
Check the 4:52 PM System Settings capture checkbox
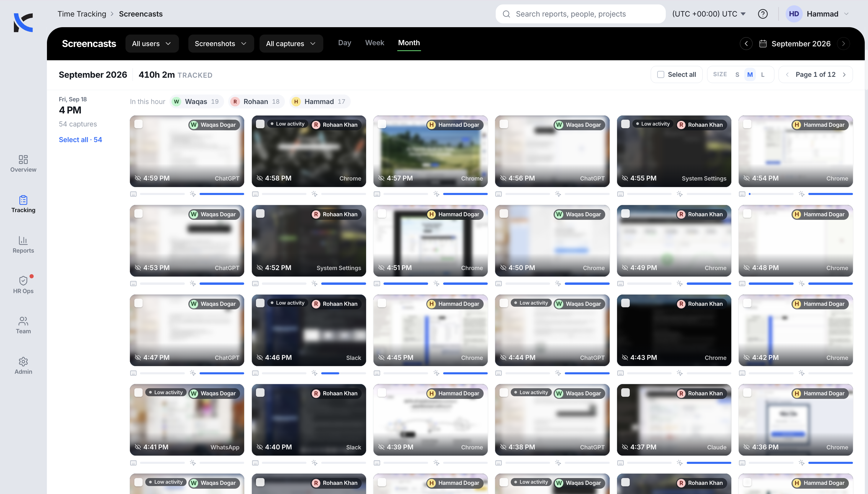(260, 214)
